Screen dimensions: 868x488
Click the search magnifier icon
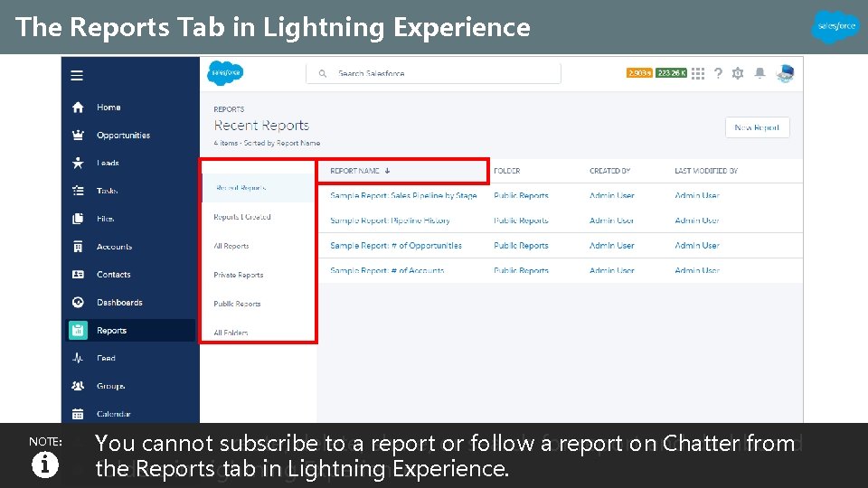tap(323, 73)
